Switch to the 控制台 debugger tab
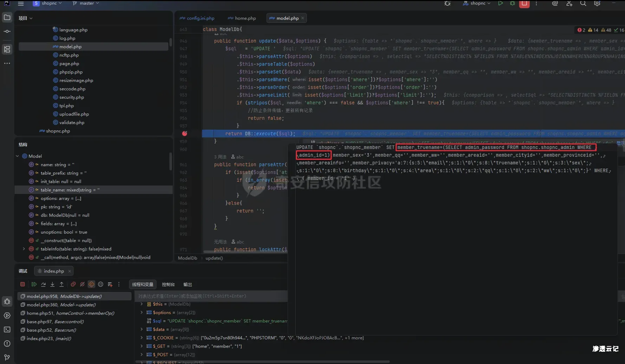 (168, 284)
